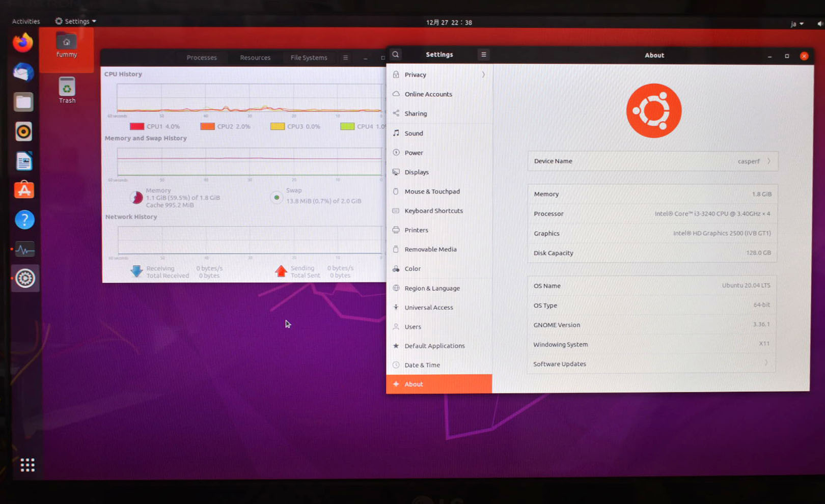The width and height of the screenshot is (825, 504).
Task: Click the volume icon in top bar
Action: [820, 24]
